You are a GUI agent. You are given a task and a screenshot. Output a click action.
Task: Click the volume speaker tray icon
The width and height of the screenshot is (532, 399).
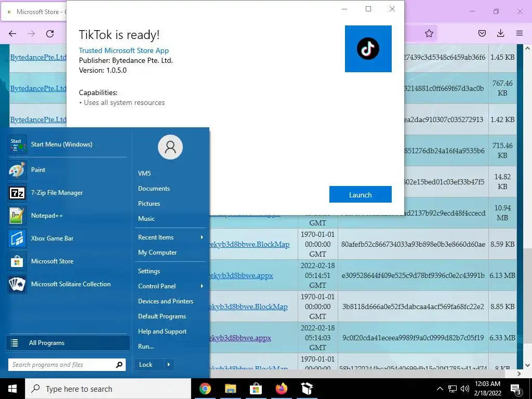[465, 389]
